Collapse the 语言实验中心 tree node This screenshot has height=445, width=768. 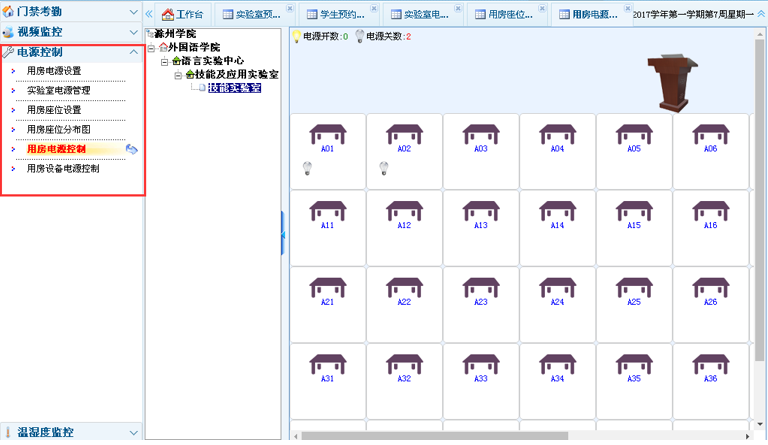[x=165, y=61]
